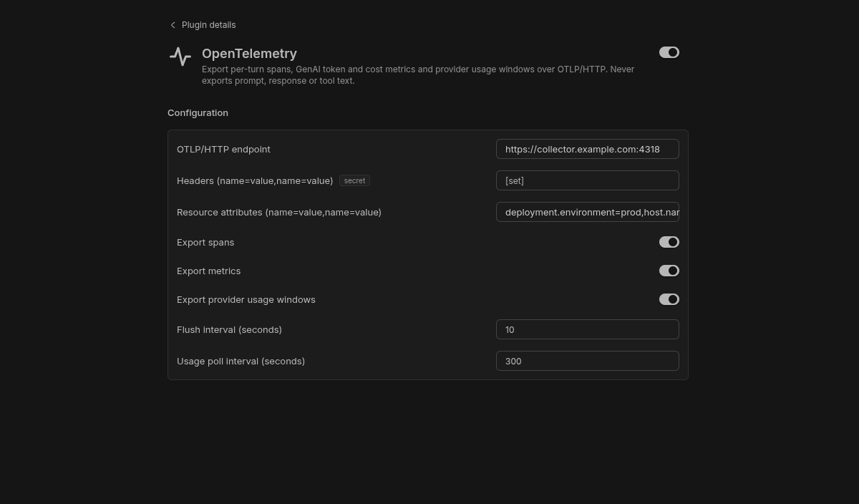
Task: Click the Flush interval seconds field
Action: click(588, 329)
